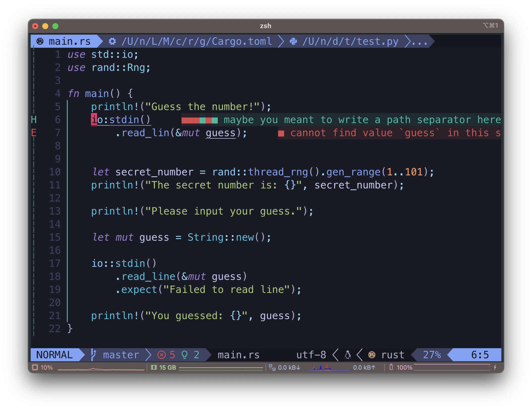Click the ⌥⌘1 window shortcut indicator
The image size is (532, 410).
(490, 25)
